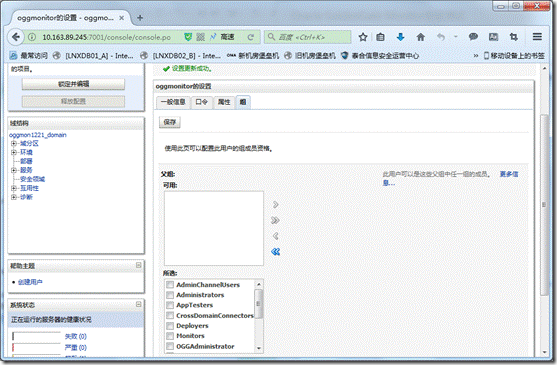
Task: Click the 保存 button
Action: [x=170, y=122]
